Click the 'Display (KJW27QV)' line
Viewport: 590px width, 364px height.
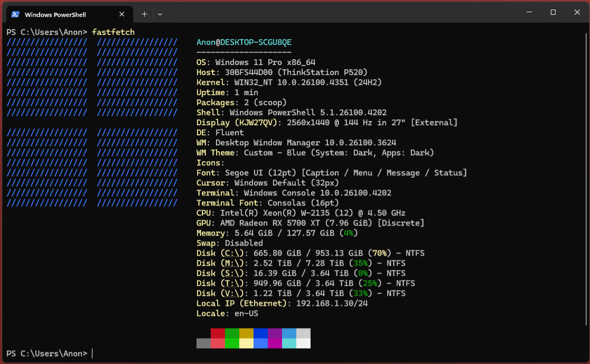tap(327, 123)
